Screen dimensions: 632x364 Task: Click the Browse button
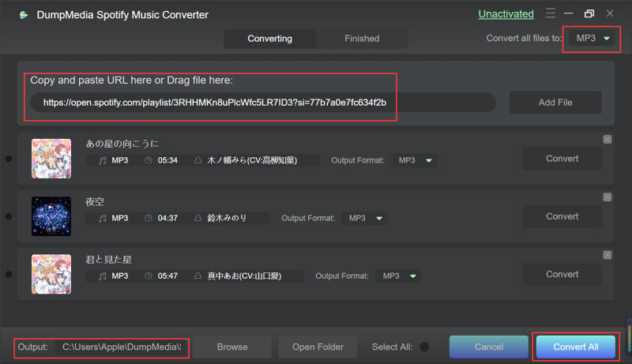[x=232, y=347]
